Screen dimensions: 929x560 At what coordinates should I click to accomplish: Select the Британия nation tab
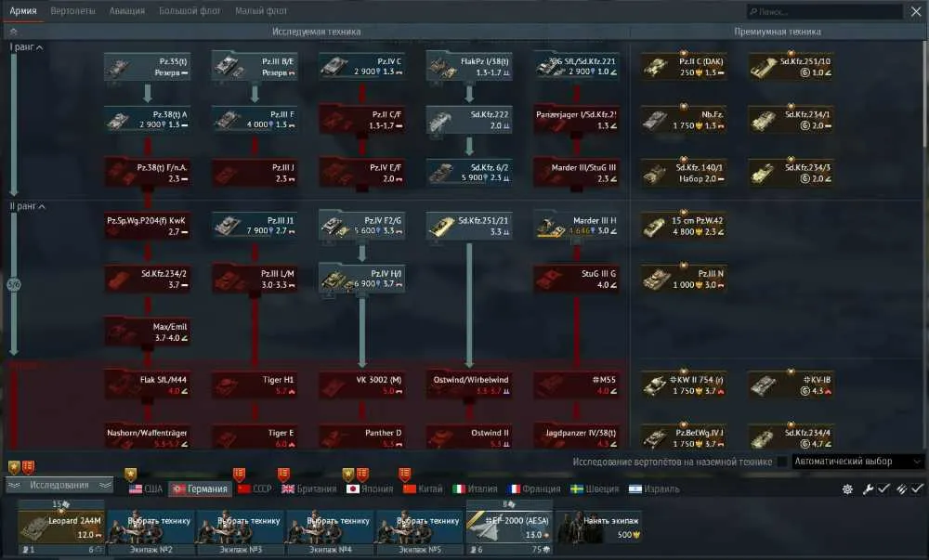308,489
